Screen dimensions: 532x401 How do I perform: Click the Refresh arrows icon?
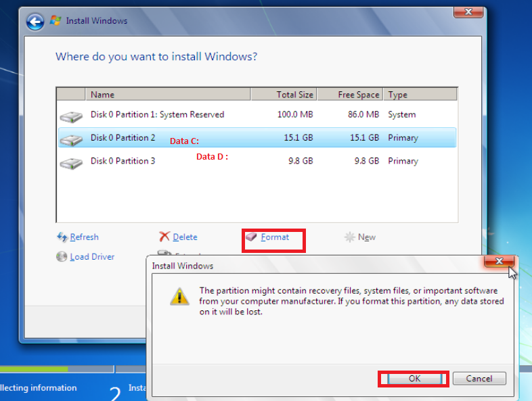tap(62, 237)
